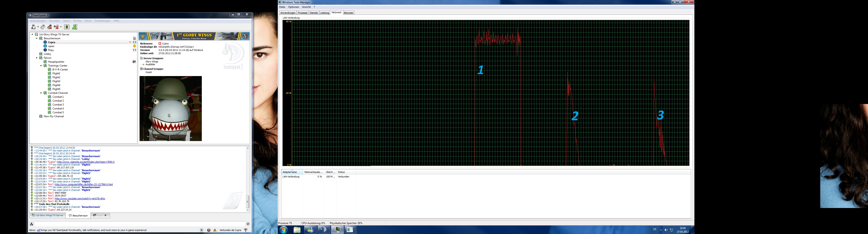The height and width of the screenshot is (234, 868).
Task: Collapse the Besucherraum channel
Action: [37, 38]
